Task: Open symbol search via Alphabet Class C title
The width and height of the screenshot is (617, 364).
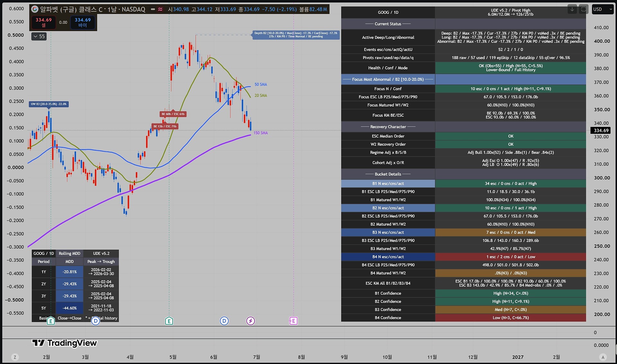Action: (93, 9)
